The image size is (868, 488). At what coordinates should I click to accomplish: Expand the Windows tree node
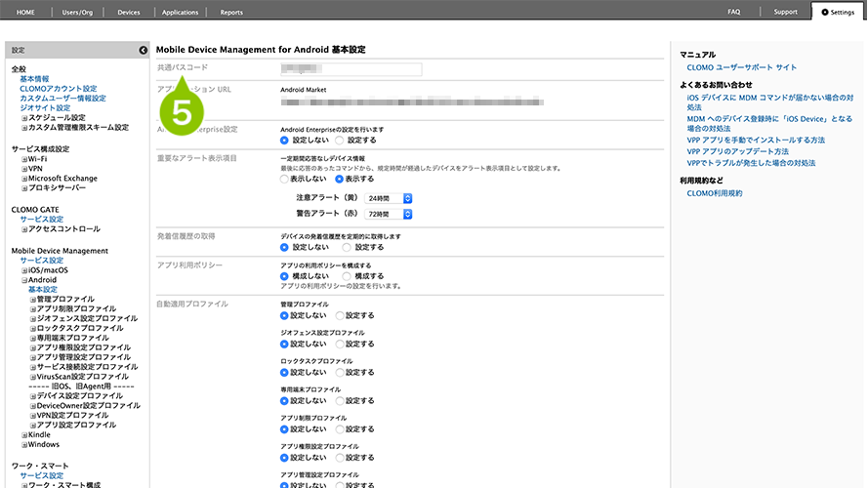click(24, 445)
